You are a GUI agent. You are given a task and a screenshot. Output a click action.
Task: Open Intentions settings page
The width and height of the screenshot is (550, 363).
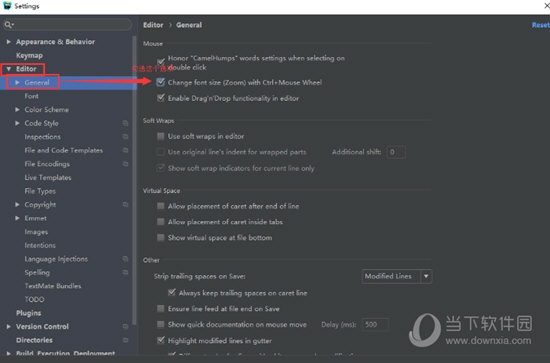pyautogui.click(x=40, y=245)
